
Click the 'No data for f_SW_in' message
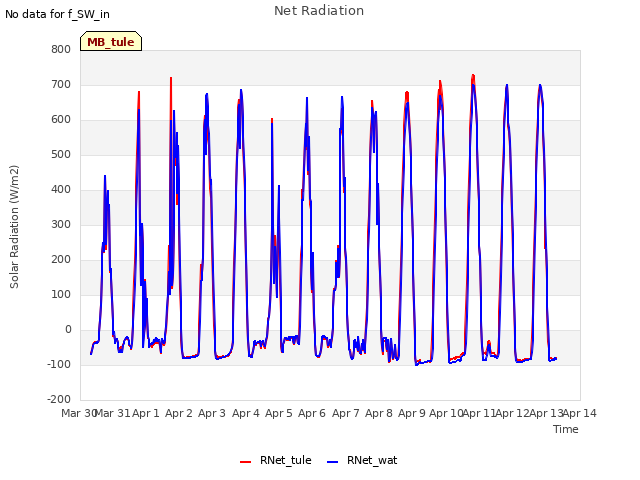coord(57,14)
